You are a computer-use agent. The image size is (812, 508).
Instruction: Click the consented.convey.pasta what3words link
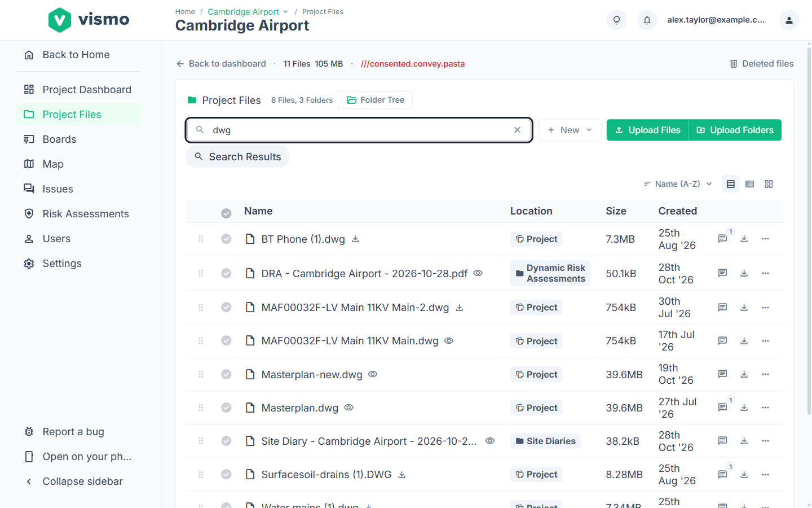click(x=413, y=64)
